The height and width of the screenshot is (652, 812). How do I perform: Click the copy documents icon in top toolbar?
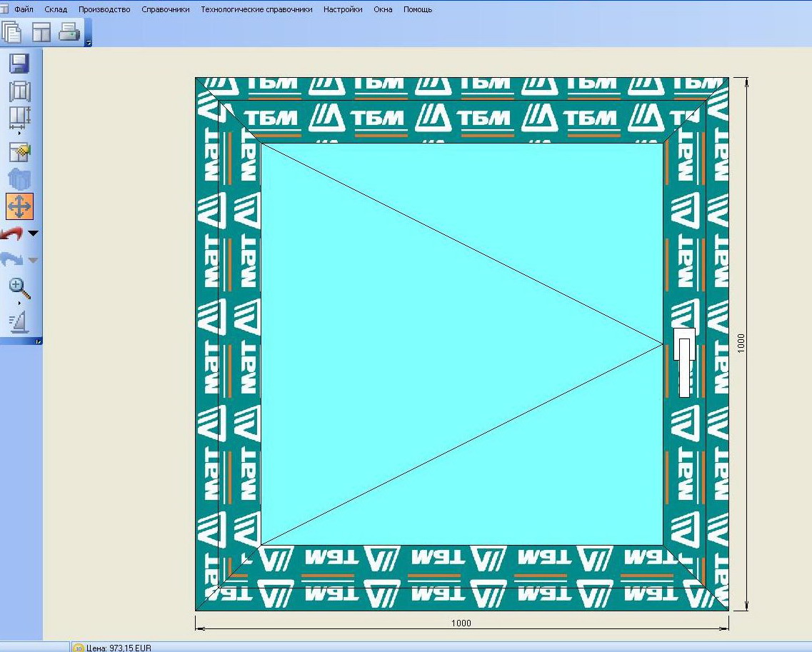(11, 31)
